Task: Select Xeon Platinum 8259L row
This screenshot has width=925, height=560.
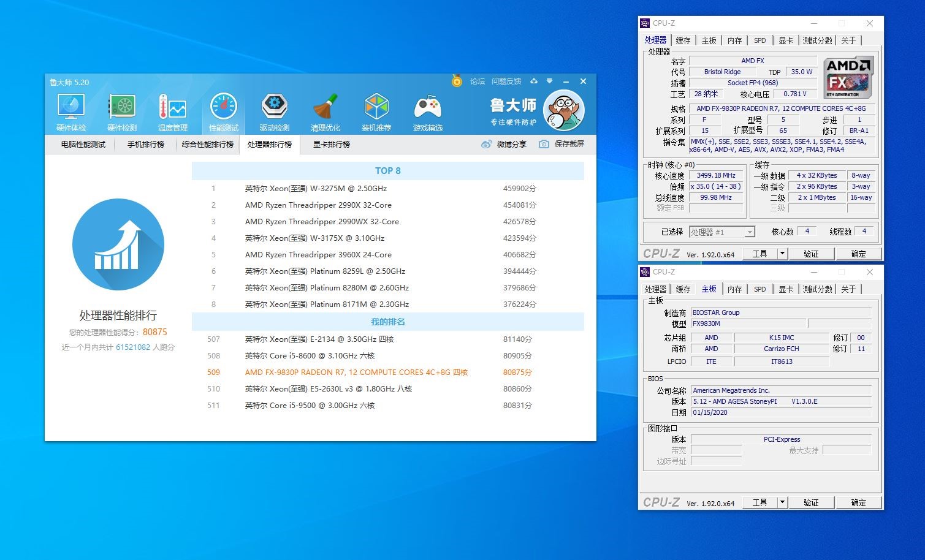Action: 388,271
